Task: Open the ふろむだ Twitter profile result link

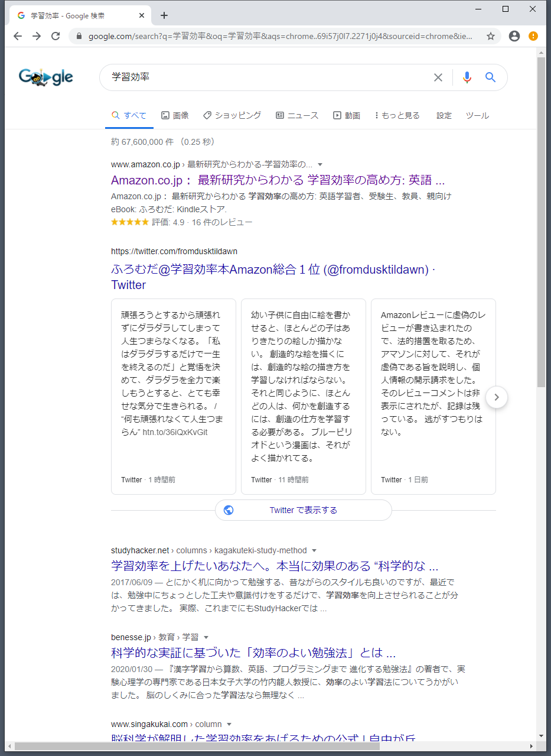Action: point(273,277)
